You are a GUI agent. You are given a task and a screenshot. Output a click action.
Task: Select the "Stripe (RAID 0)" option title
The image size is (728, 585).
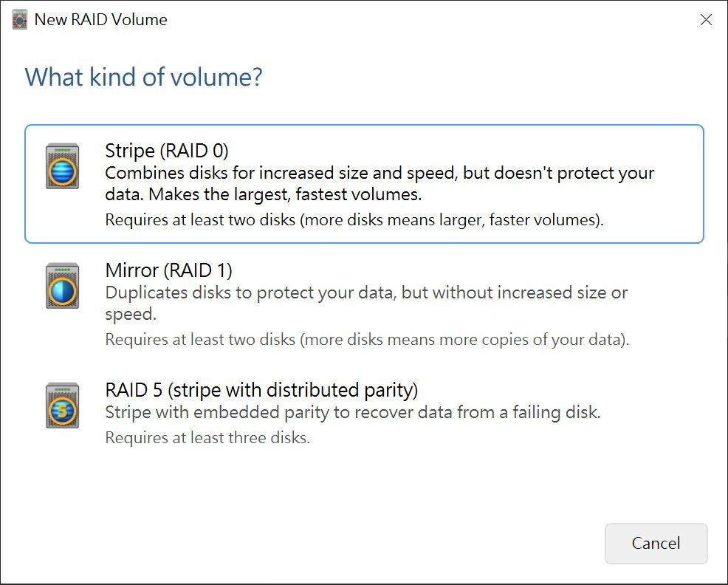pos(167,151)
